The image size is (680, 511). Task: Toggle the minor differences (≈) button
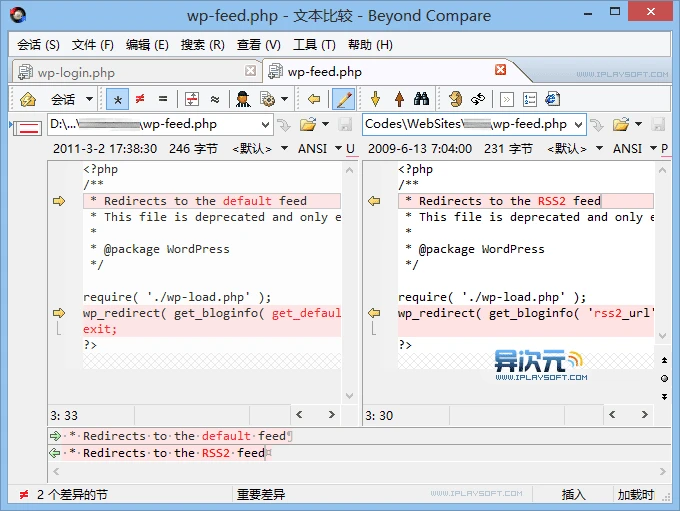click(x=215, y=99)
